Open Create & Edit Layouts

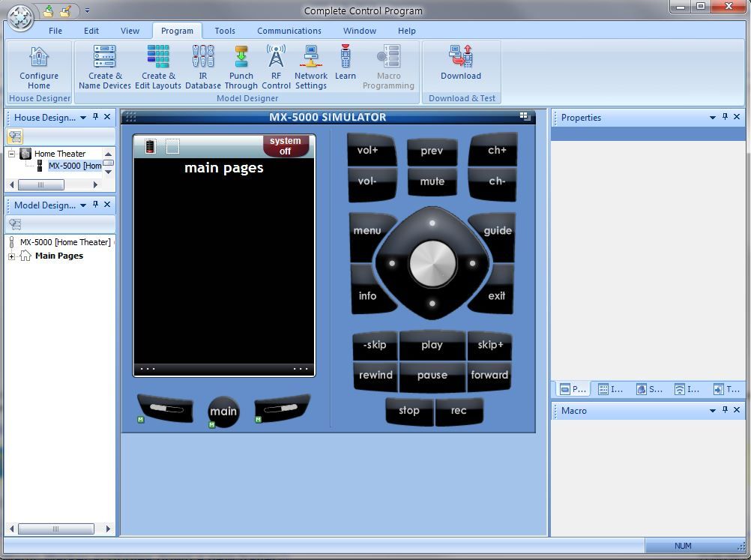click(158, 67)
